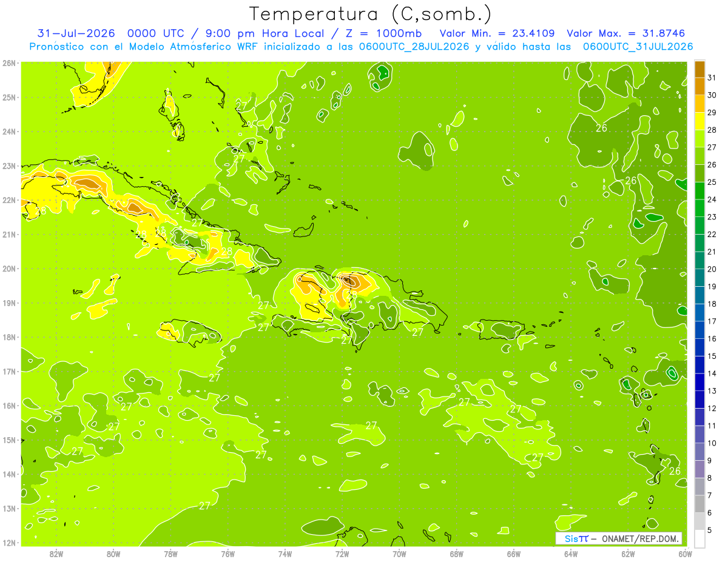Viewport: 728px width, 562px height.
Task: Click the 24N latitude axis label
Action: pos(9,132)
